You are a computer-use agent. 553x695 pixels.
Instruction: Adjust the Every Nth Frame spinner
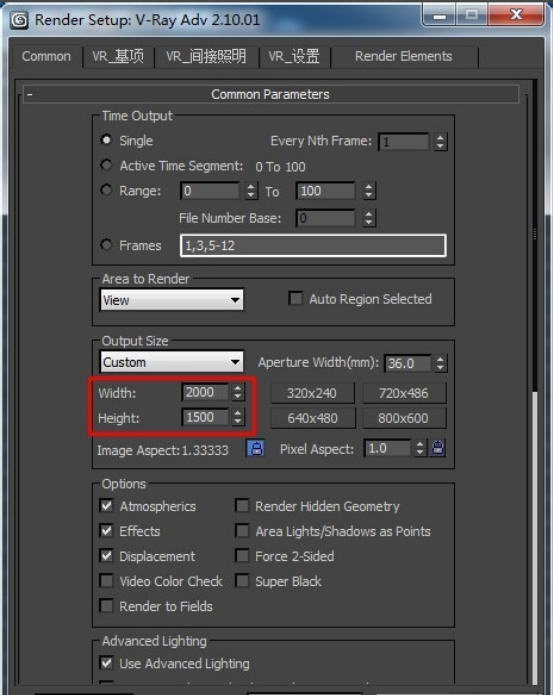click(x=440, y=142)
